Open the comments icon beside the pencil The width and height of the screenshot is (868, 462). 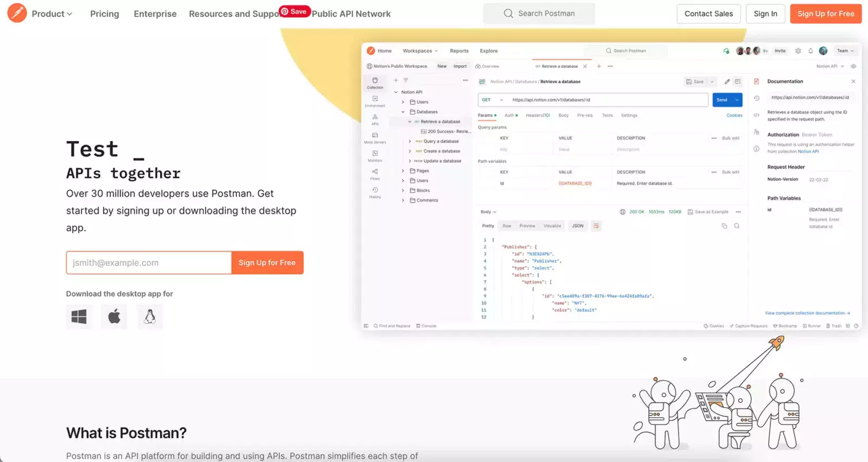738,82
